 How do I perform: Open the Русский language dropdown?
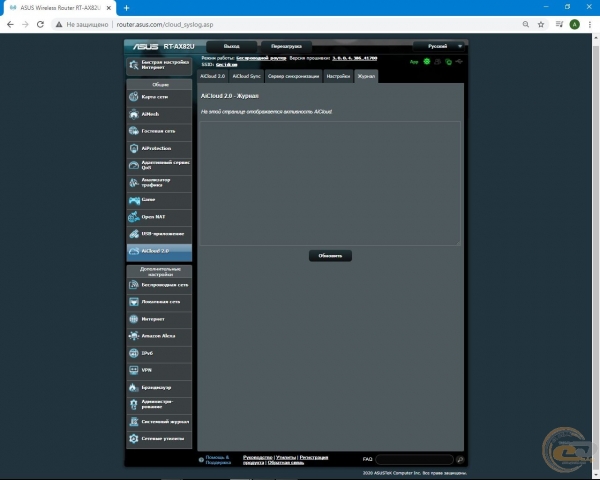coord(439,46)
